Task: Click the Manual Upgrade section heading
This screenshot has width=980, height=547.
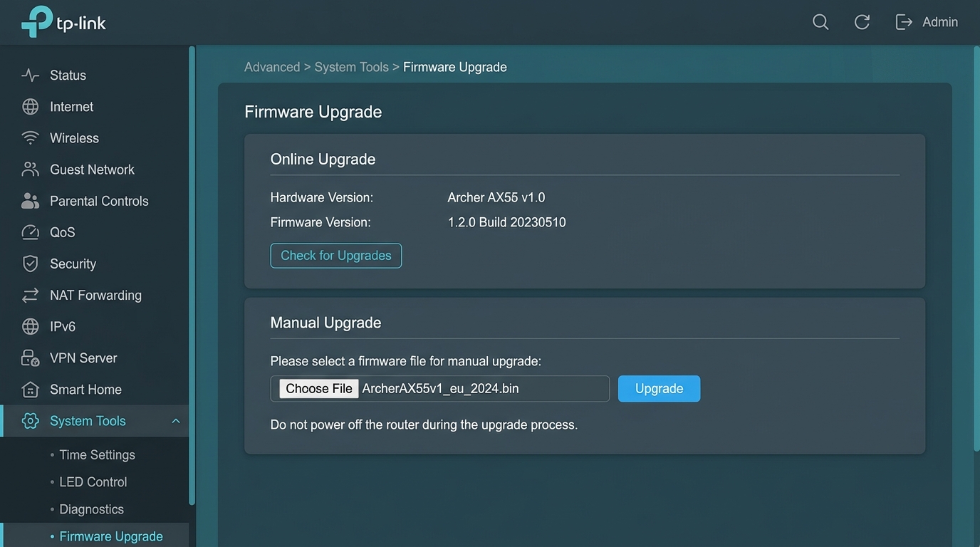Action: tap(325, 323)
